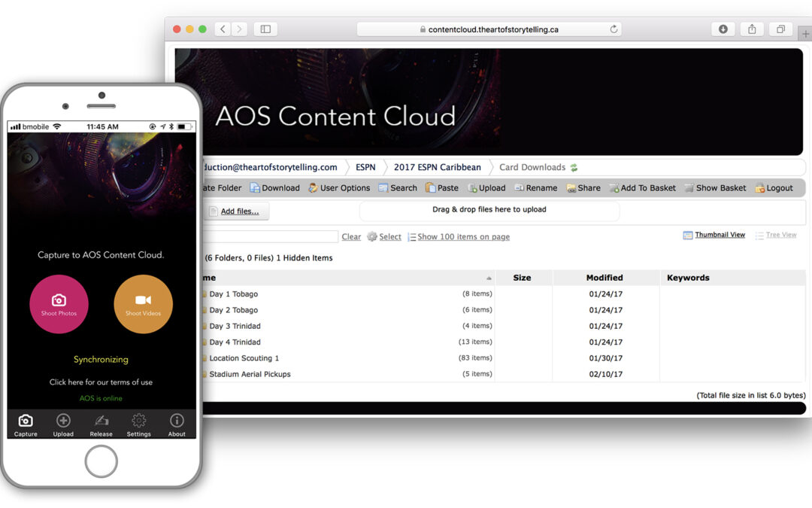Click the (83 items) count
The width and height of the screenshot is (812, 508).
click(475, 357)
